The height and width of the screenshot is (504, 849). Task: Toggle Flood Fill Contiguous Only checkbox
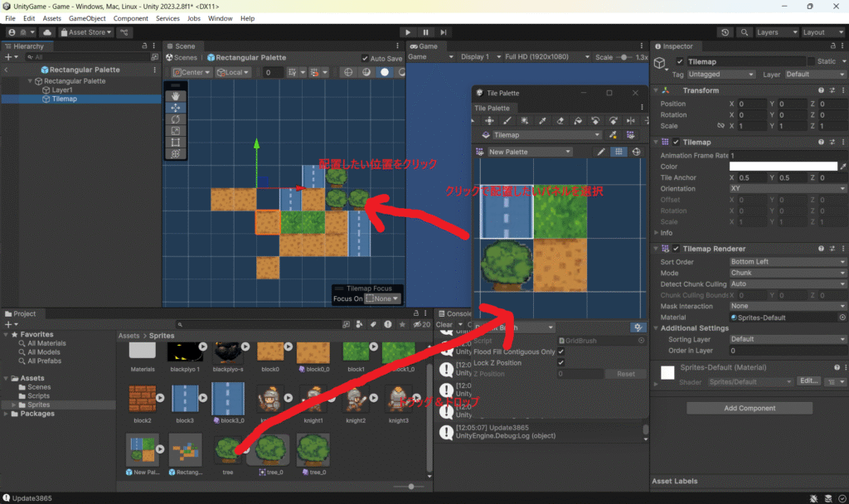point(561,351)
